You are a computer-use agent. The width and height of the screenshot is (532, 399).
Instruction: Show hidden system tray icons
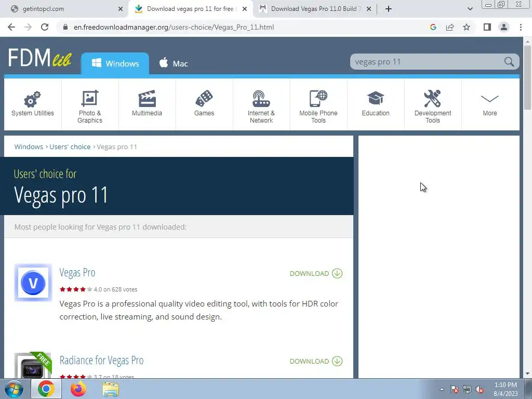point(442,389)
